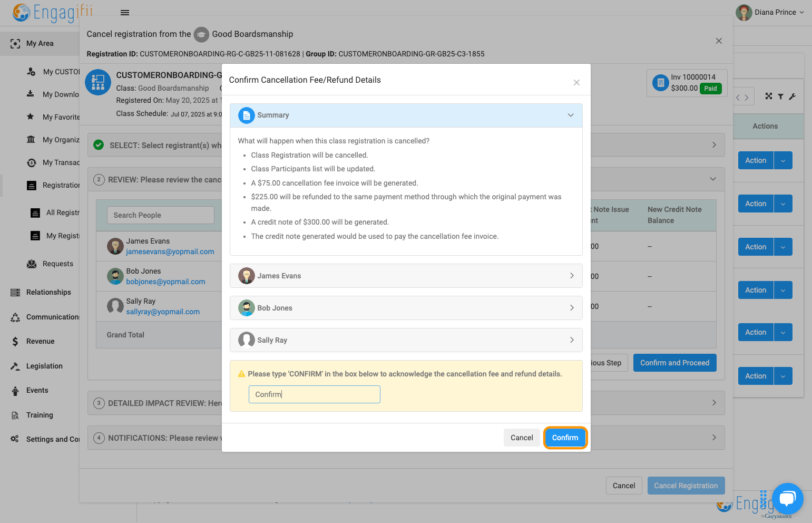
Task: Open the chat support bubble
Action: tap(787, 499)
